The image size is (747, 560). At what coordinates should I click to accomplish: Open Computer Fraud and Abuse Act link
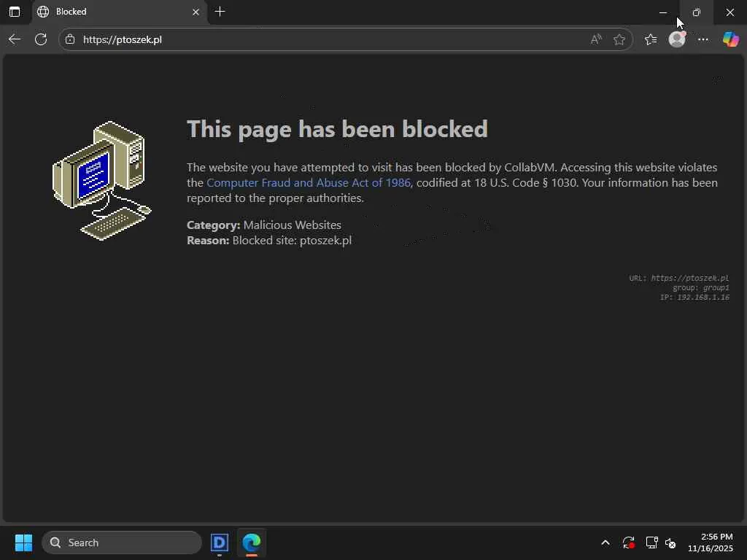pyautogui.click(x=309, y=183)
